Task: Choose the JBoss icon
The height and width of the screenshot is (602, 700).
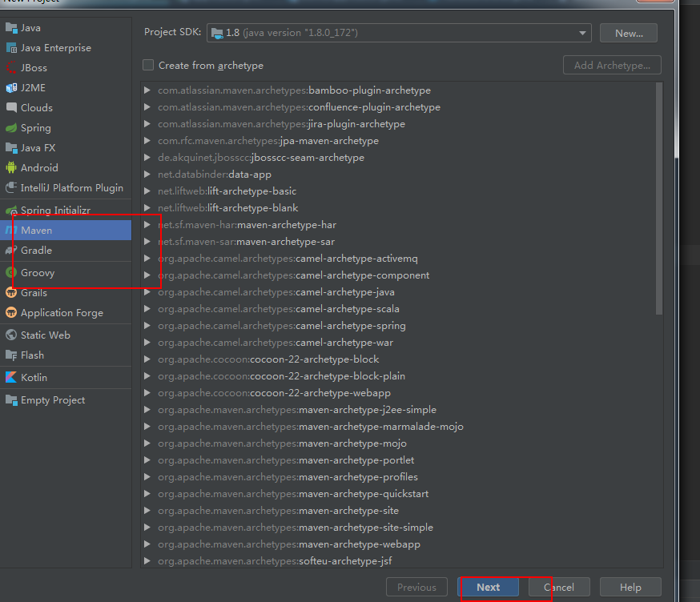Action: coord(11,68)
